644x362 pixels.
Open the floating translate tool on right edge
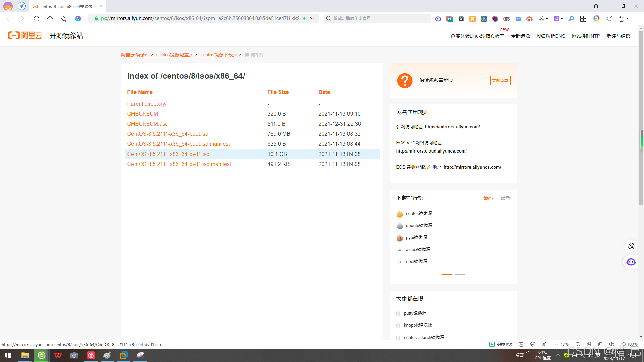coord(631,246)
